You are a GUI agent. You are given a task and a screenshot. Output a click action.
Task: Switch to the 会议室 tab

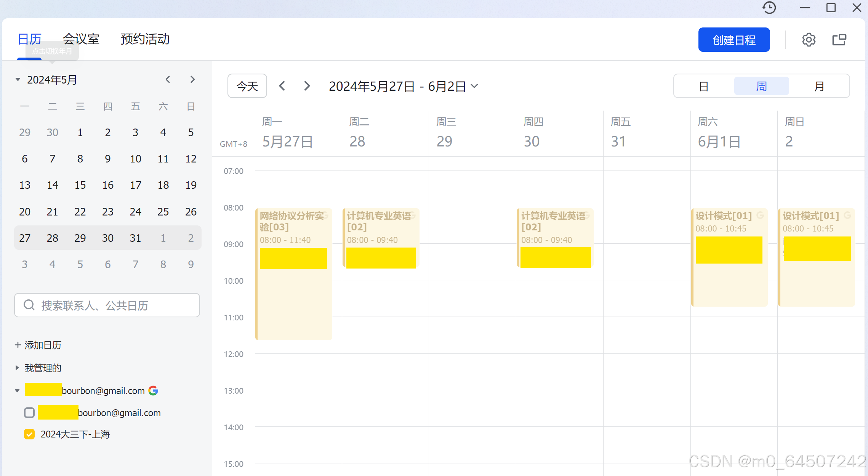81,39
